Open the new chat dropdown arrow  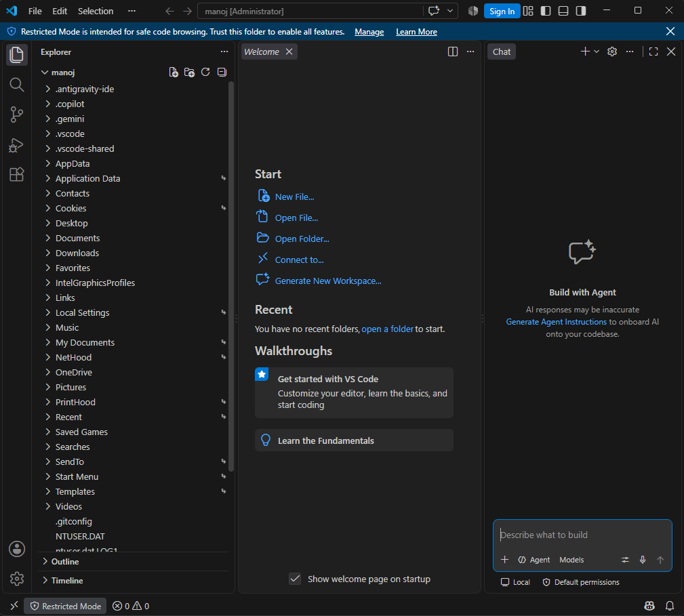point(597,52)
